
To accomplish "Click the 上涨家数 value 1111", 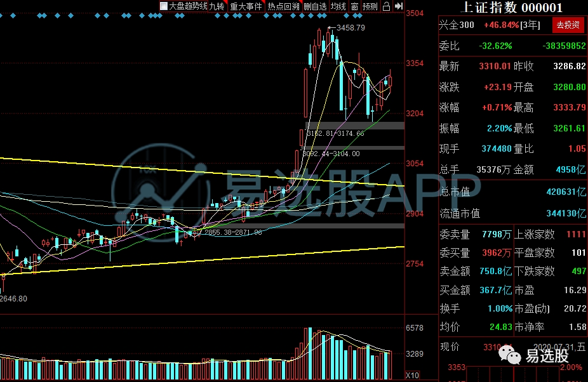I will pyautogui.click(x=576, y=234).
